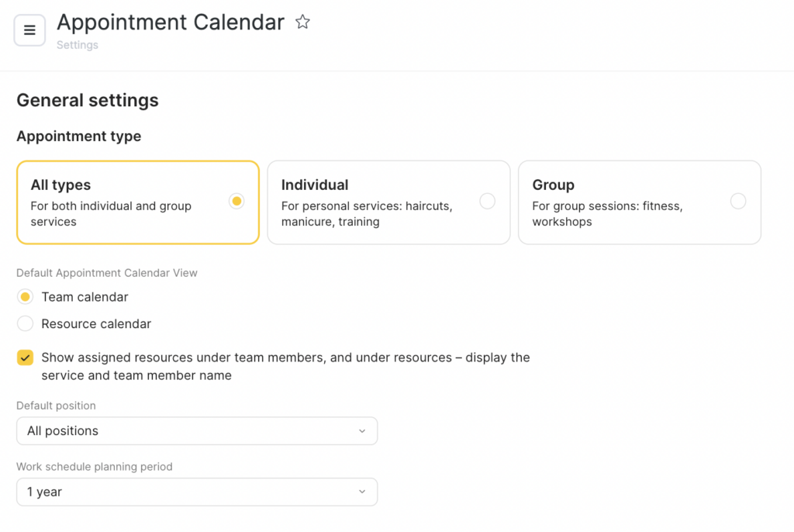
Task: Select the All types radio circle
Action: pos(236,202)
